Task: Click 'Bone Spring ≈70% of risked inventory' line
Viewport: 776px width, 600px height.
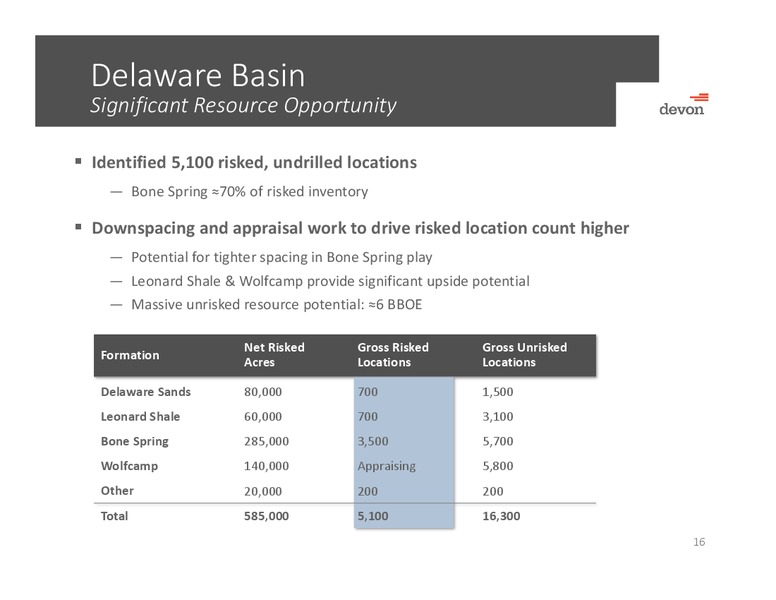Action: [x=249, y=192]
